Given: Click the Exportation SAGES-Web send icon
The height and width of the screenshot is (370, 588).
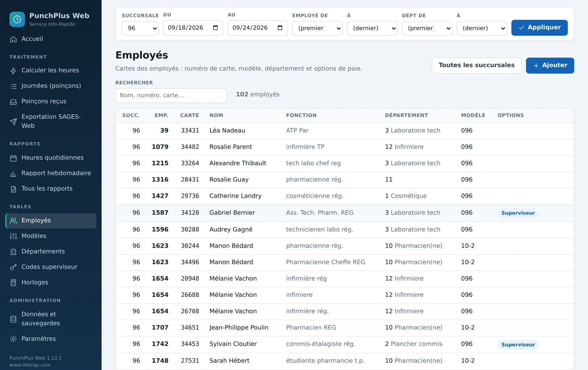Looking at the screenshot, I should [13, 121].
